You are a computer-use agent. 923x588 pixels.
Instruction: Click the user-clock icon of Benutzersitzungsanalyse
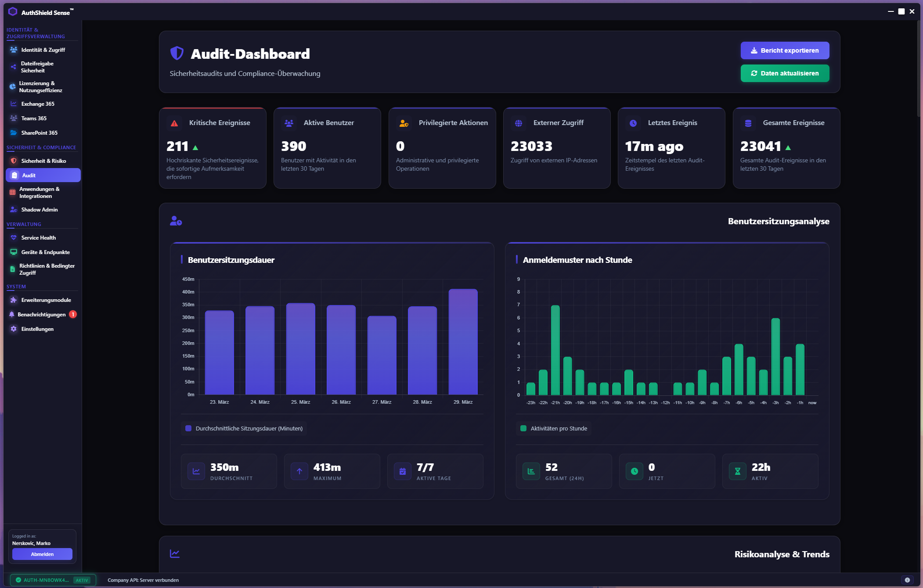pyautogui.click(x=176, y=221)
